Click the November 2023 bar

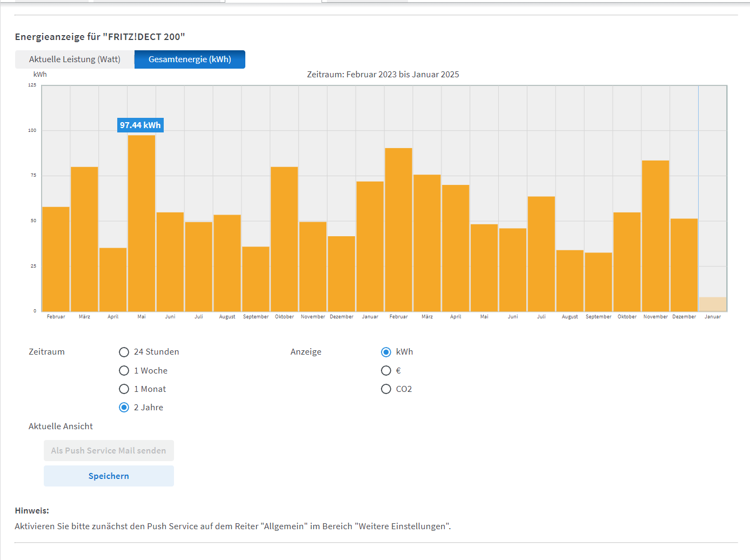[313, 266]
